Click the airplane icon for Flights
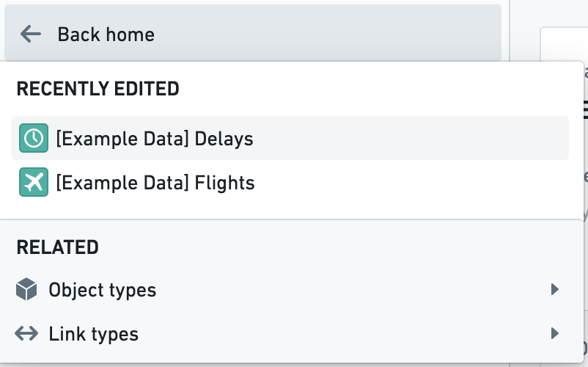The height and width of the screenshot is (367, 588). click(34, 182)
